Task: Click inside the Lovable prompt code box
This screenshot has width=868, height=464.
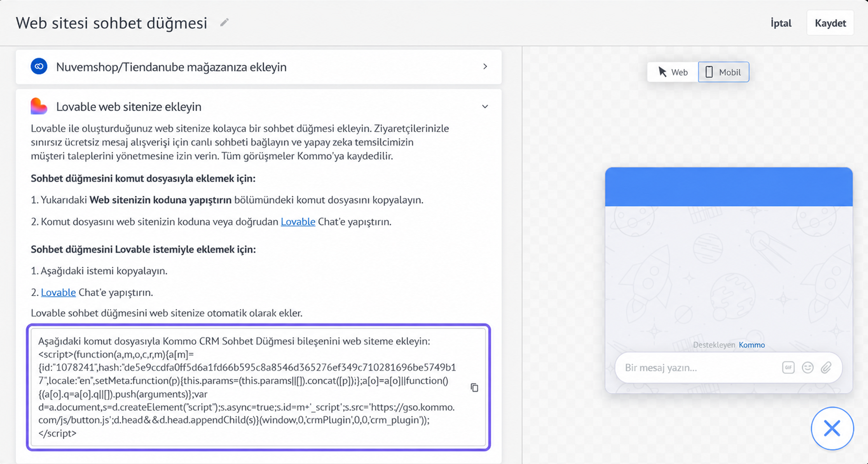Action: click(x=258, y=387)
